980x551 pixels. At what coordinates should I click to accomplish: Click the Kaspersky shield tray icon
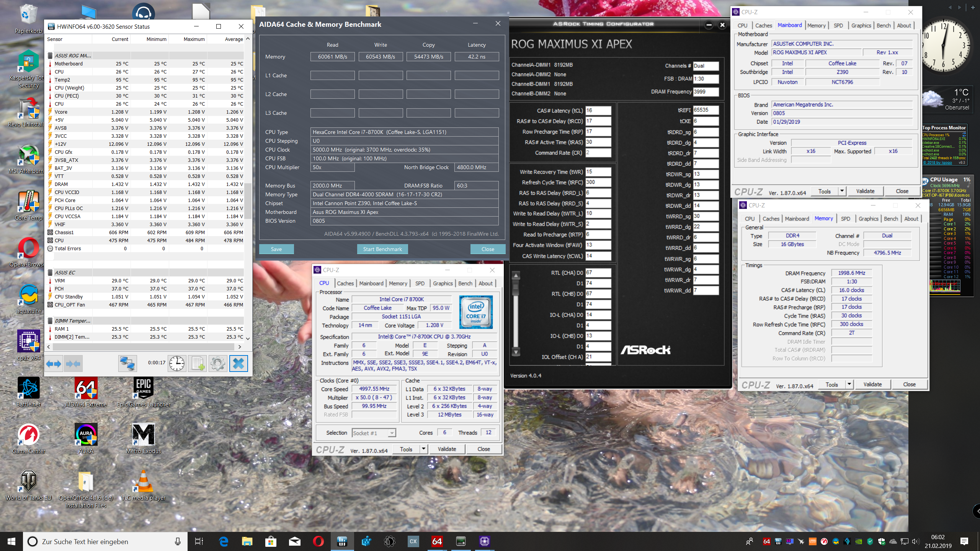[x=871, y=542]
